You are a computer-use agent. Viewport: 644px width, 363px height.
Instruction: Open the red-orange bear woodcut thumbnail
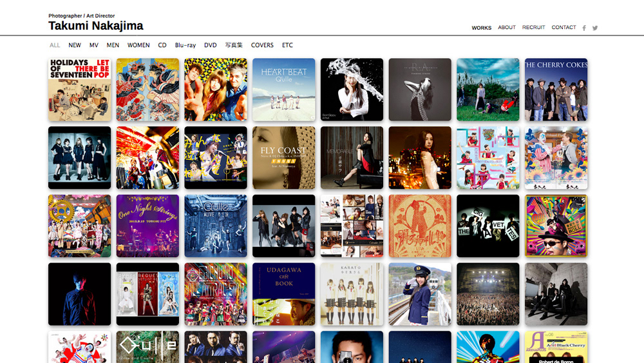(420, 226)
